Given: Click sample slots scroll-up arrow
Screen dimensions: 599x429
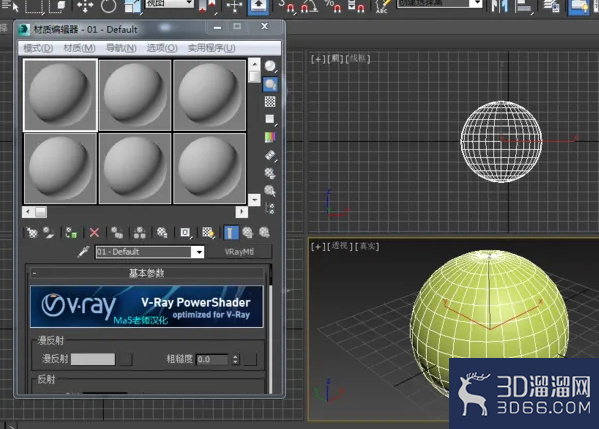Looking at the screenshot, I should click(x=254, y=64).
